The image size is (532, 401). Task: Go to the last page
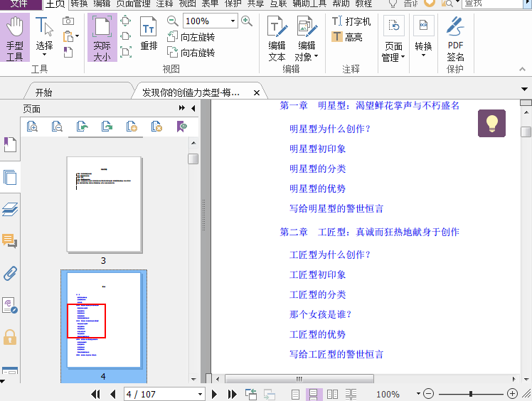coord(232,394)
